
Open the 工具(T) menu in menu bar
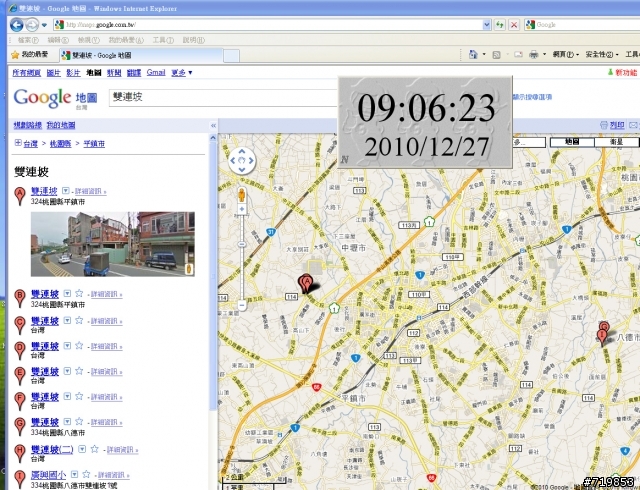(163, 40)
